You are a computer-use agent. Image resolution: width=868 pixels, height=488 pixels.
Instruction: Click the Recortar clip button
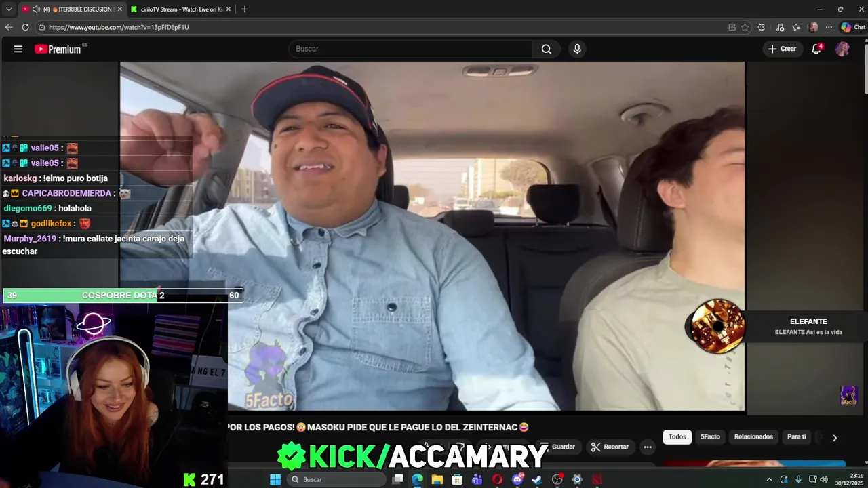(x=610, y=447)
